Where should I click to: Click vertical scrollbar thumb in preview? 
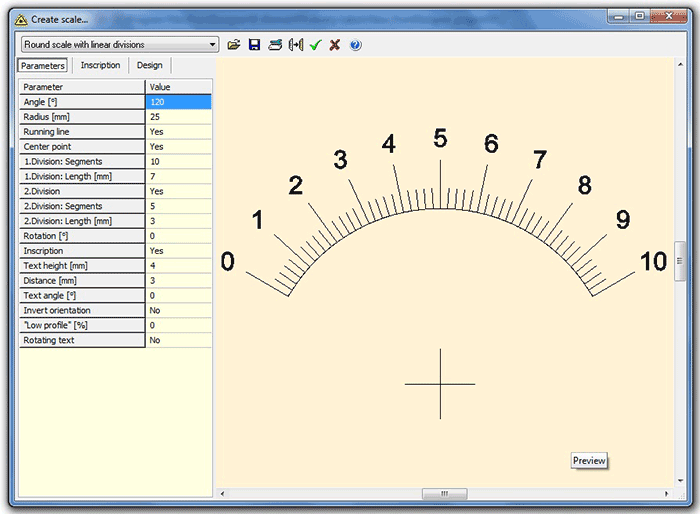pyautogui.click(x=679, y=261)
